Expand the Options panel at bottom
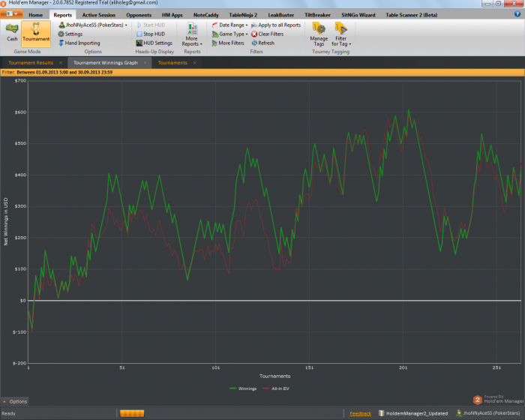This screenshot has height=420, width=525. (x=15, y=401)
